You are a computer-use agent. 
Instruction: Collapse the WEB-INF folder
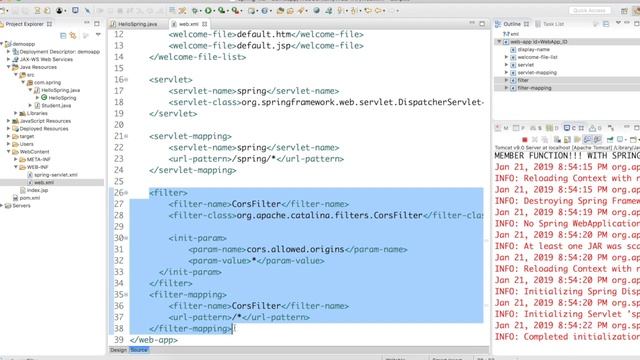(x=16, y=167)
